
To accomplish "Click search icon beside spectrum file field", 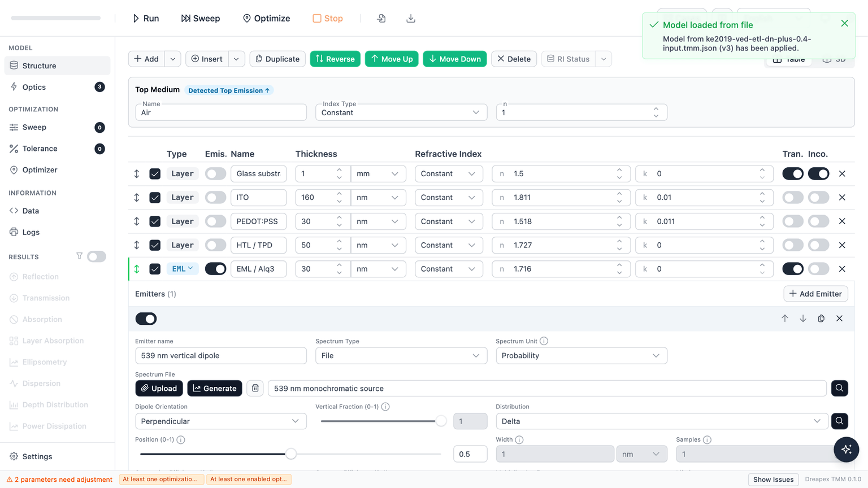I will coord(839,389).
